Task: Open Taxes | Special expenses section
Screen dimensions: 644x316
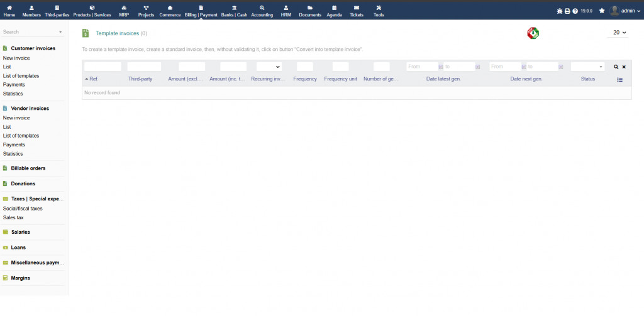Action: click(x=37, y=199)
